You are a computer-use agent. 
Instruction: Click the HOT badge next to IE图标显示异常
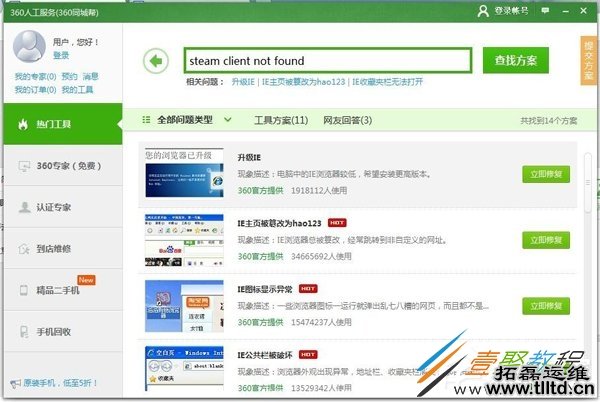tap(308, 288)
